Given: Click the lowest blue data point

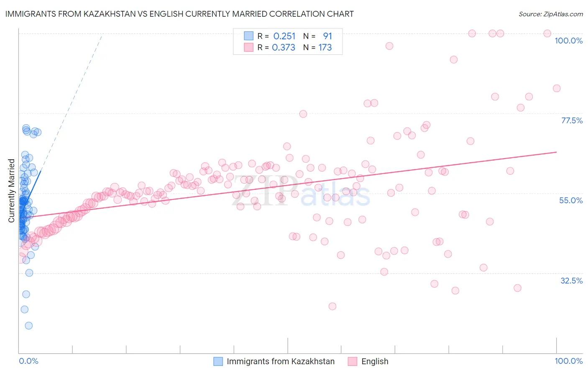Looking at the screenshot, I should coord(28,326).
